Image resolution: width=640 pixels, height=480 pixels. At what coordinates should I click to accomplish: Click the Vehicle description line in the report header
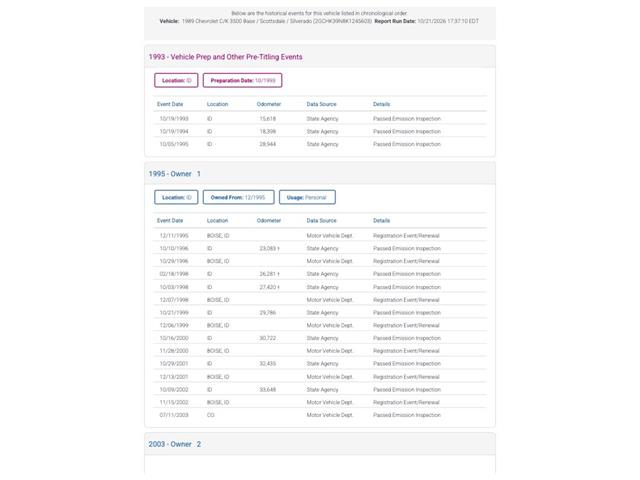(x=266, y=21)
